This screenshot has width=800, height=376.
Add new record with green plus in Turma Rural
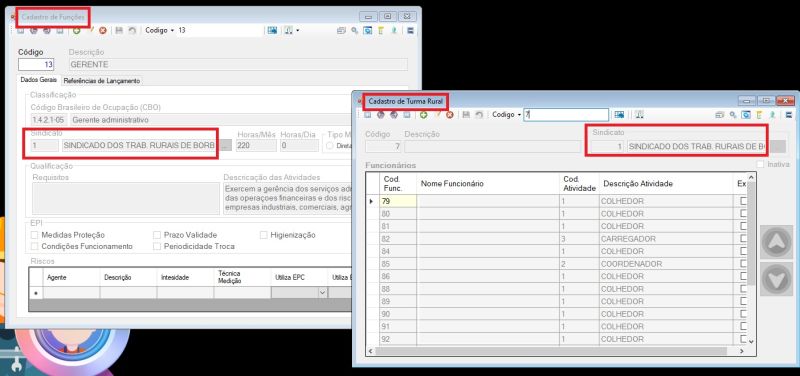423,115
